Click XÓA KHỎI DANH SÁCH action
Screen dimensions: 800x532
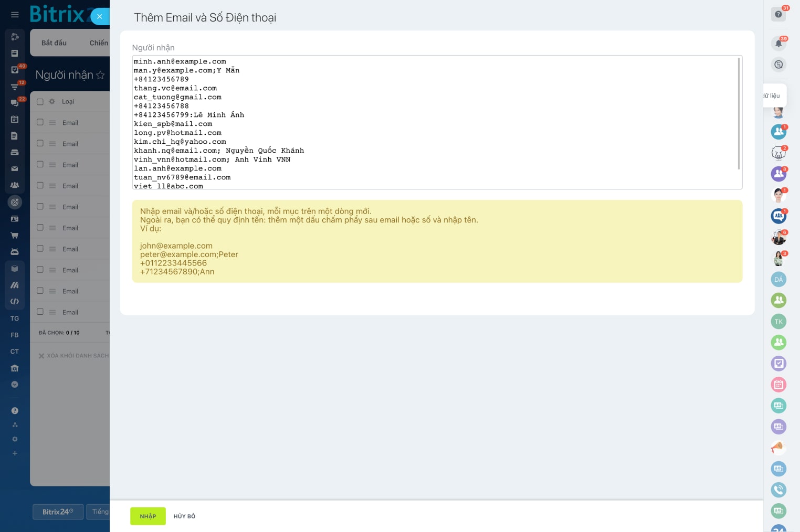(x=74, y=356)
